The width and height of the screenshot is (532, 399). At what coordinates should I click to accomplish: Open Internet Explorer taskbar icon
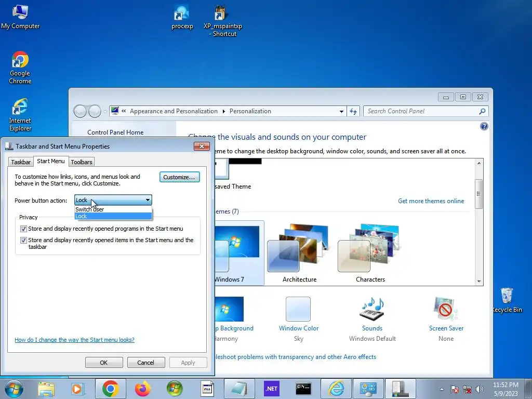click(336, 389)
